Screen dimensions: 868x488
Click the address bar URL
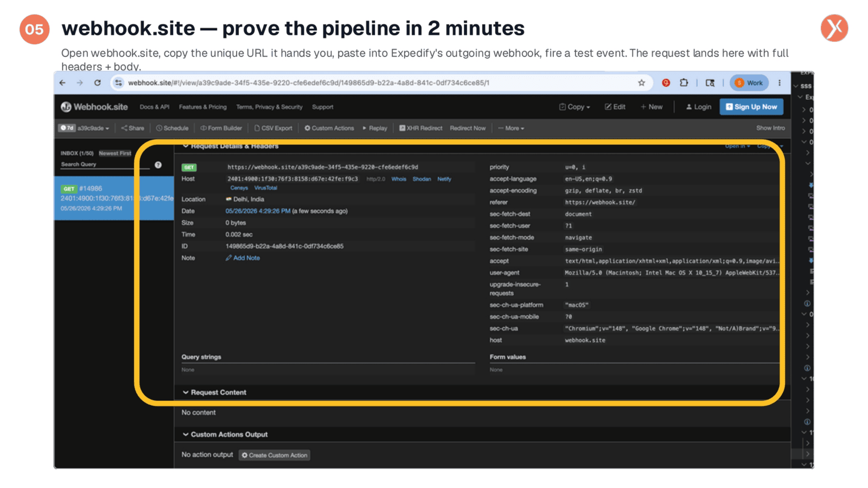click(x=309, y=83)
